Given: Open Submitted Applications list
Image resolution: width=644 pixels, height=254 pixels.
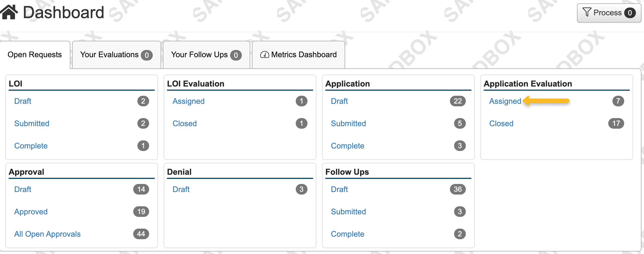Looking at the screenshot, I should tap(348, 123).
